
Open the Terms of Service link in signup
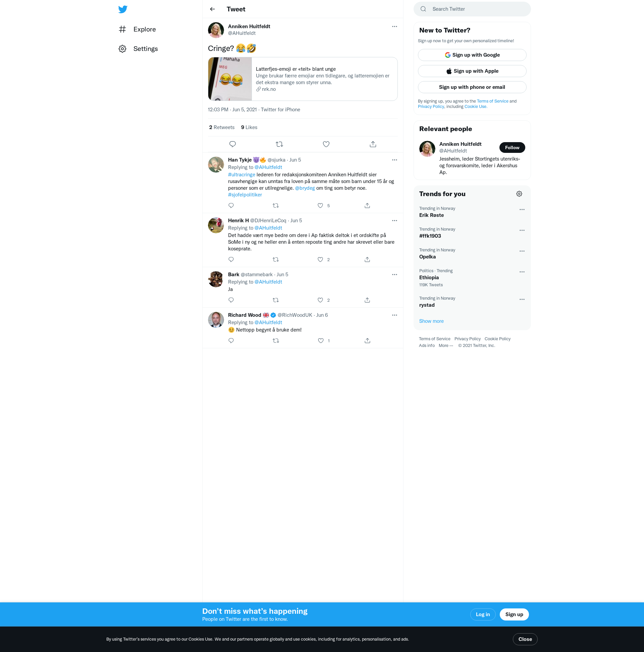click(492, 101)
